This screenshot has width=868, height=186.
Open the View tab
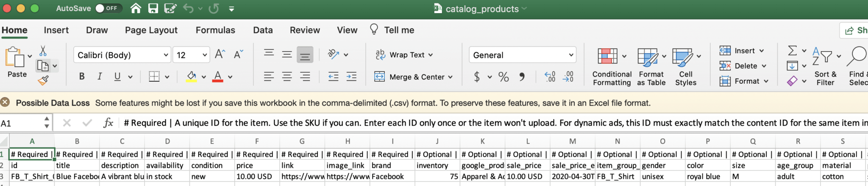pyautogui.click(x=347, y=30)
